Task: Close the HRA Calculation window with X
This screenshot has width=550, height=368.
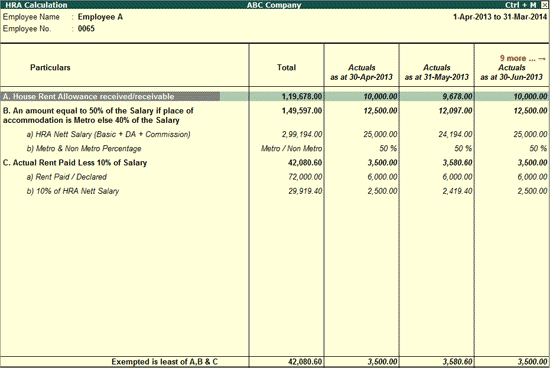Action: point(544,5)
